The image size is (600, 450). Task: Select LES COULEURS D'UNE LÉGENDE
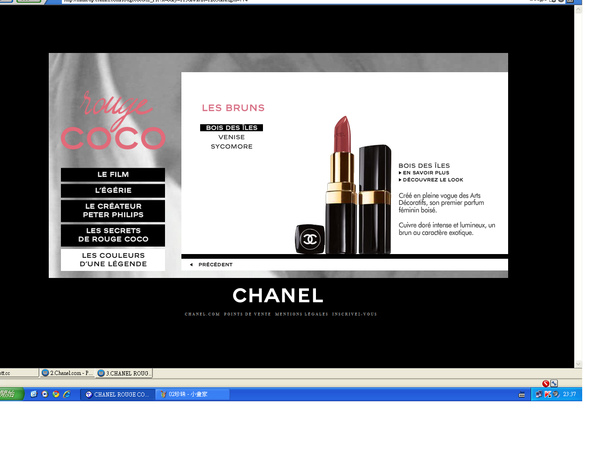click(x=113, y=260)
